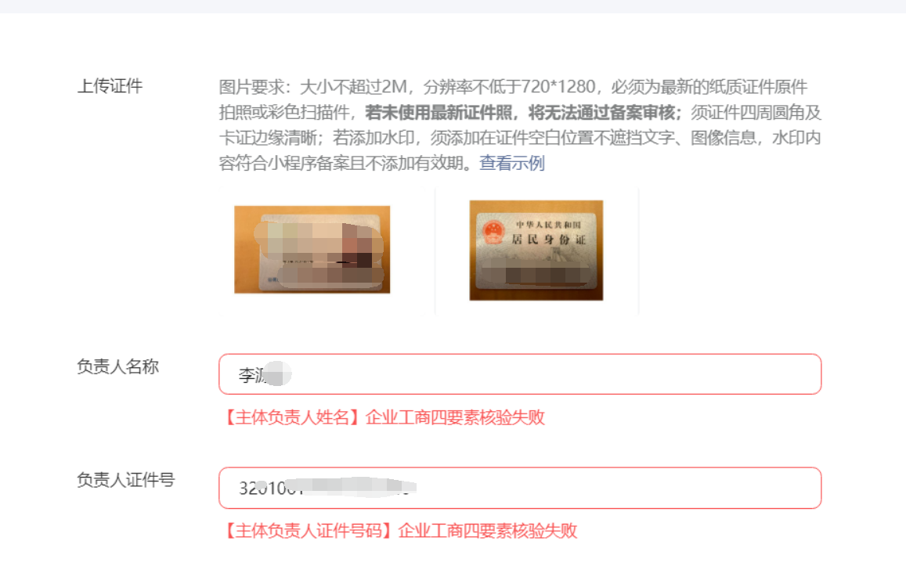Screen dimensions: 906x588
Task: Click the 主体负责人证件号码 verification error message
Action: point(398,530)
